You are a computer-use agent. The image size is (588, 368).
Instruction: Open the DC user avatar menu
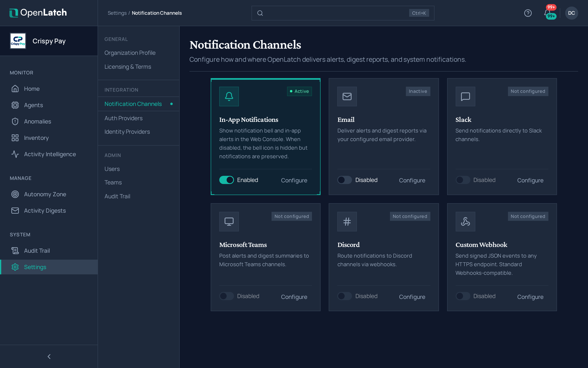pyautogui.click(x=571, y=13)
